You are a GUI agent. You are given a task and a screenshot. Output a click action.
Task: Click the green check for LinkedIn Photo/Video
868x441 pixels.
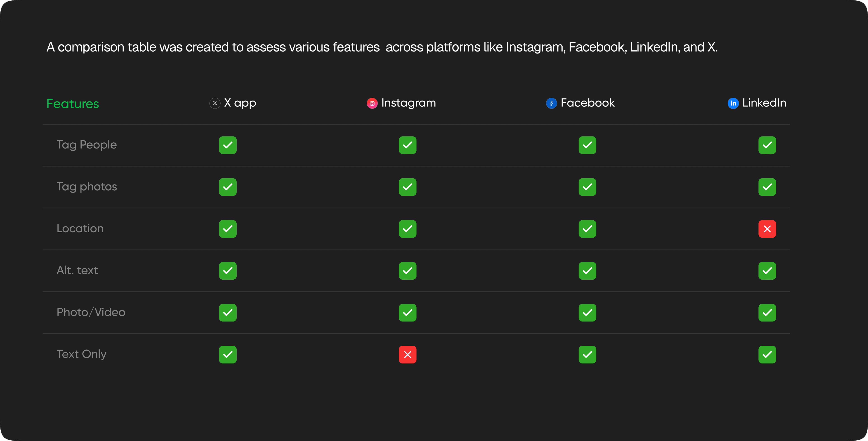767,313
